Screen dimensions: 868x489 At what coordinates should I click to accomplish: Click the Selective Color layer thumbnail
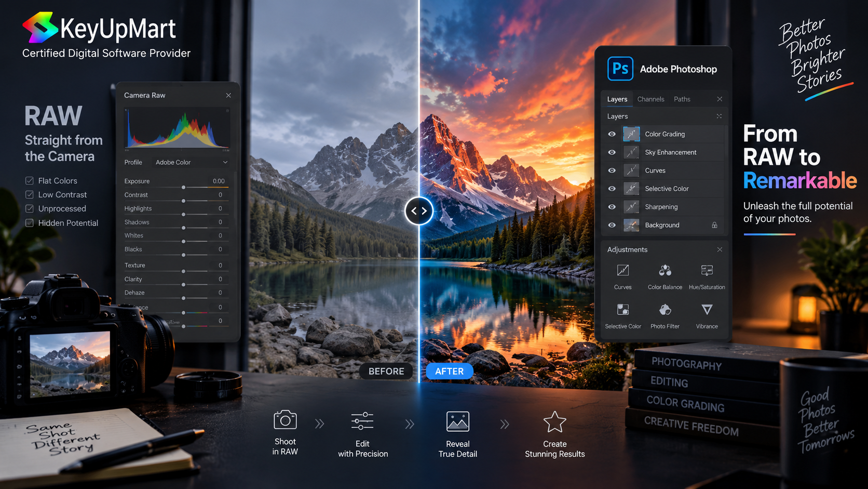tap(631, 189)
